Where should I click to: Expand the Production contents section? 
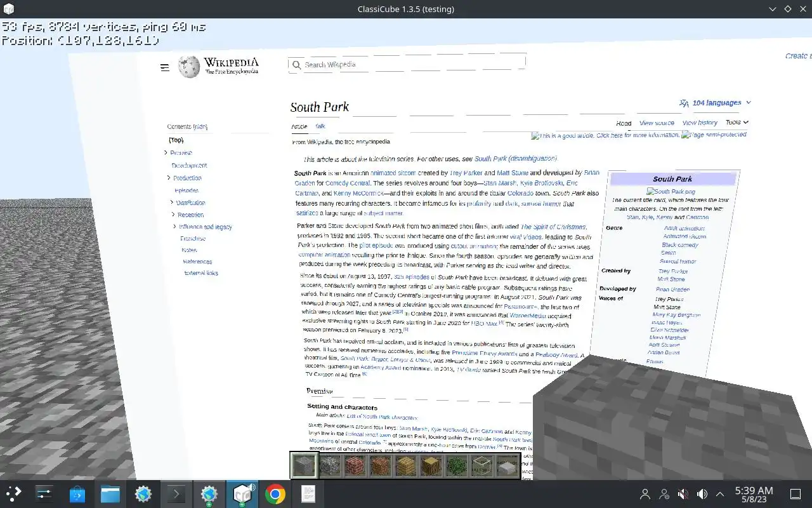169,178
